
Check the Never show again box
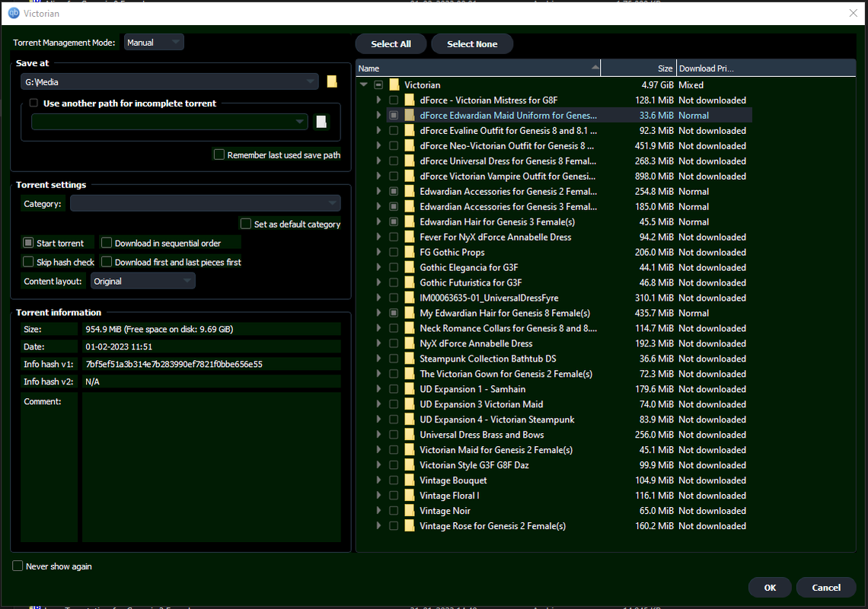pos(18,566)
